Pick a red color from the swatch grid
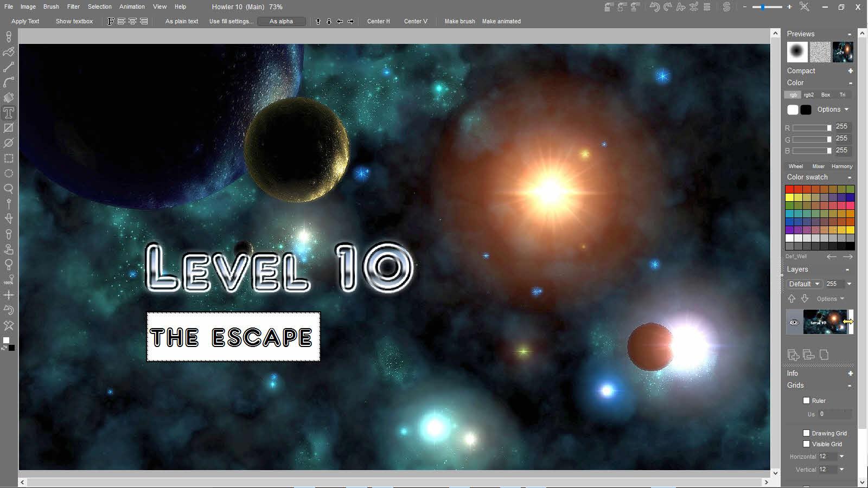 (790, 188)
